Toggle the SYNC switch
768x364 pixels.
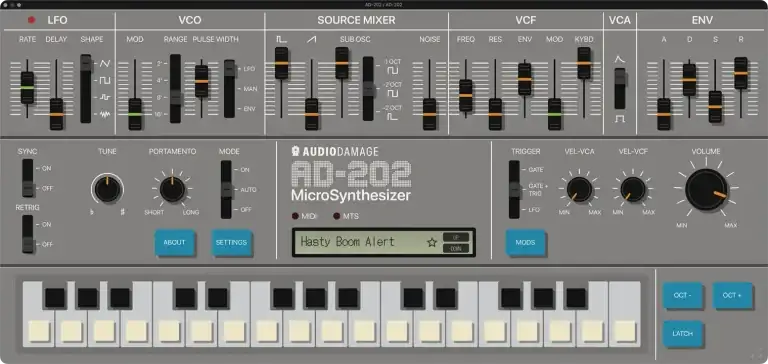pyautogui.click(x=27, y=178)
